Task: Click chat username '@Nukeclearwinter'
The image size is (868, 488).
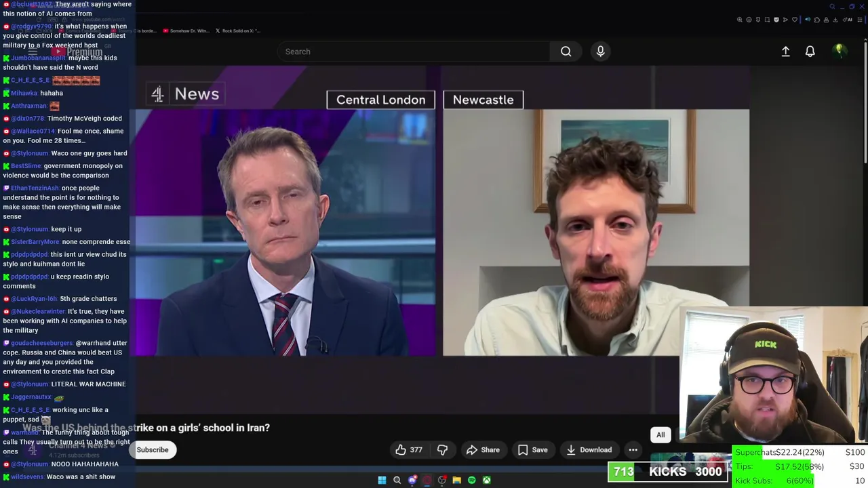Action: [38, 312]
